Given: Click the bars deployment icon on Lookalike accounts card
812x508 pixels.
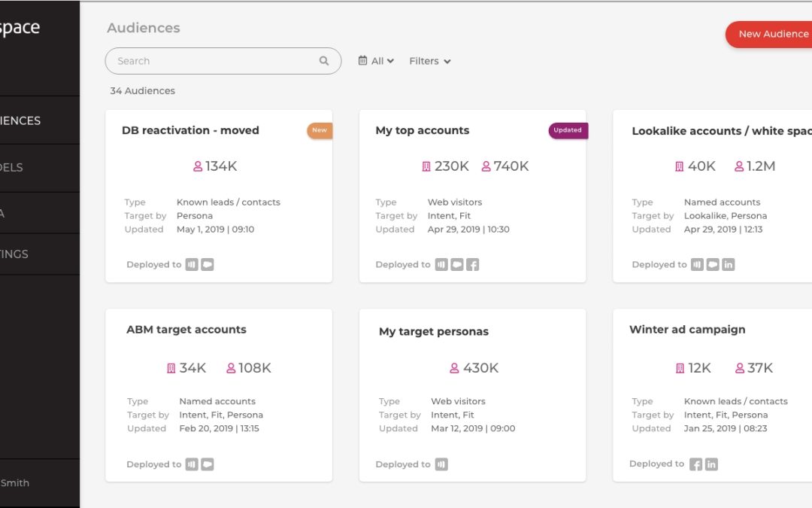Looking at the screenshot, I should [697, 264].
